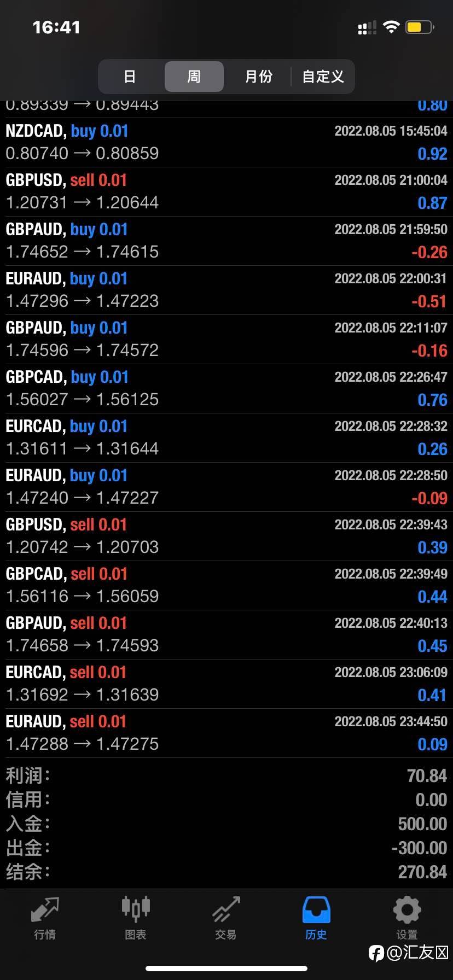
Task: Select the 历史 history inbox icon
Action: [x=316, y=910]
